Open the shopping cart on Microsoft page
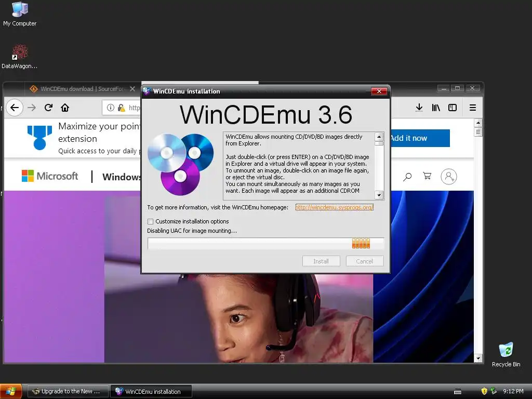Image resolution: width=532 pixels, height=399 pixels. (x=427, y=176)
